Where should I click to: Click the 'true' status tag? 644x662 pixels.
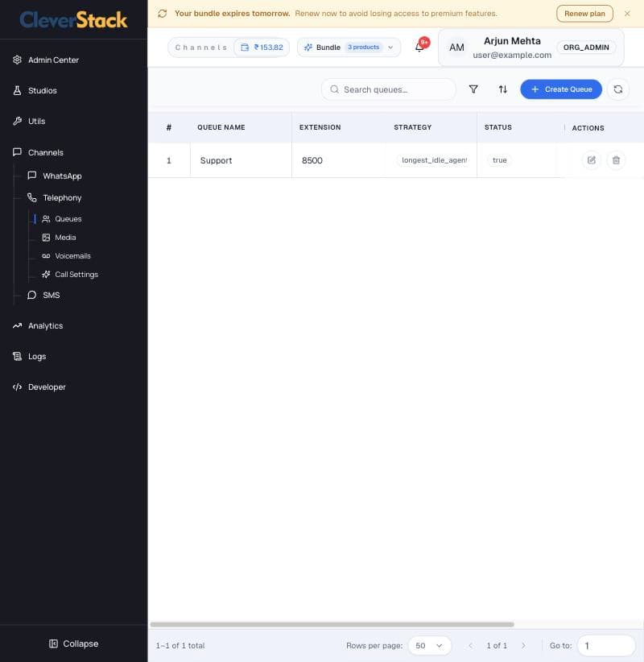click(x=500, y=160)
